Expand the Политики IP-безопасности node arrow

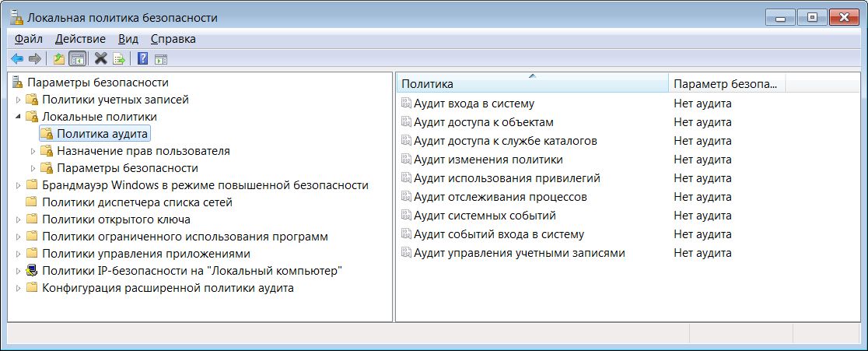(18, 272)
